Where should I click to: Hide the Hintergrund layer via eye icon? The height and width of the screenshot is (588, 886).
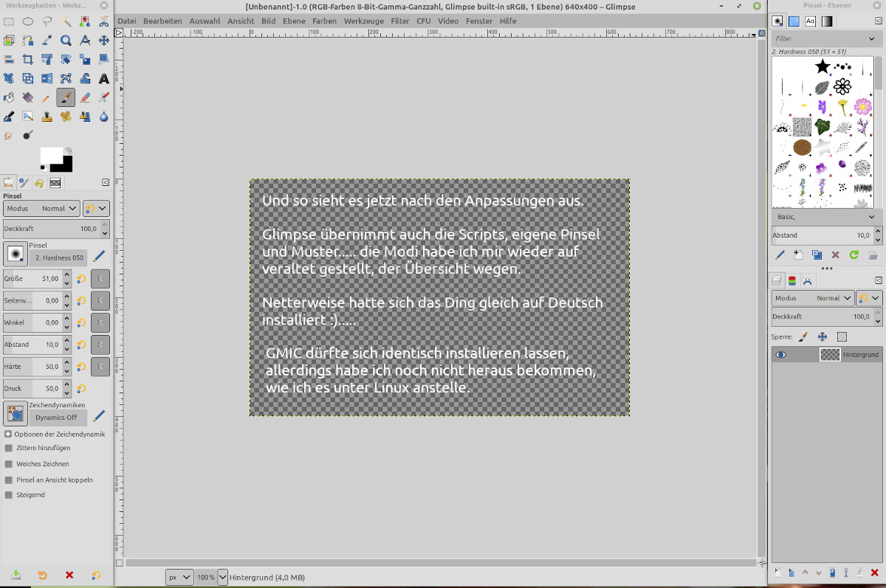coord(780,355)
